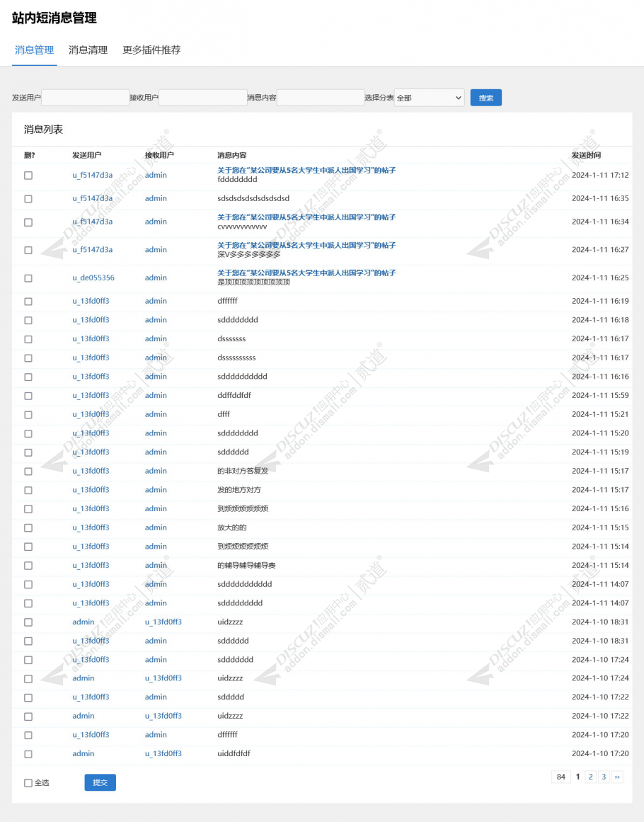
Task: Tick the checkbox for the fddddddddd message row
Action: [28, 176]
